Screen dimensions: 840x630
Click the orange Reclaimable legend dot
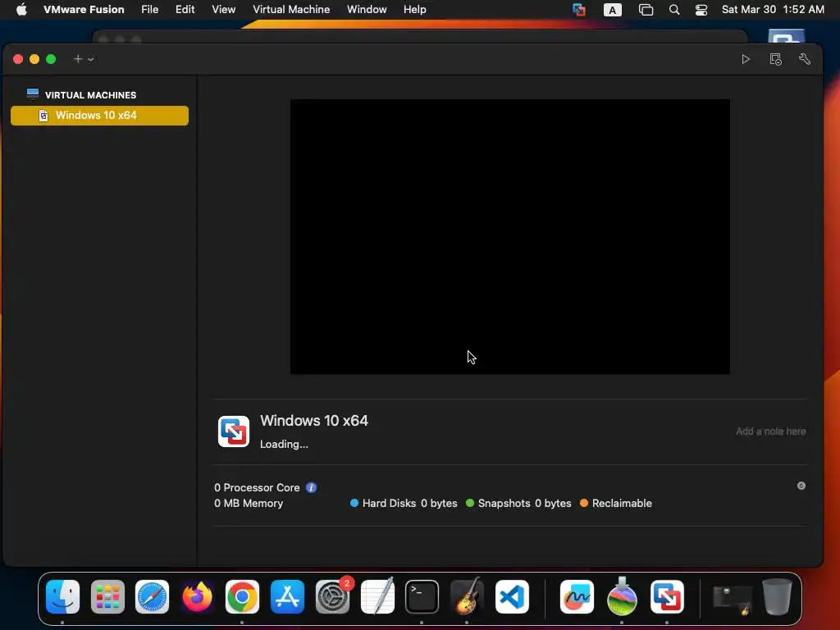(x=584, y=503)
